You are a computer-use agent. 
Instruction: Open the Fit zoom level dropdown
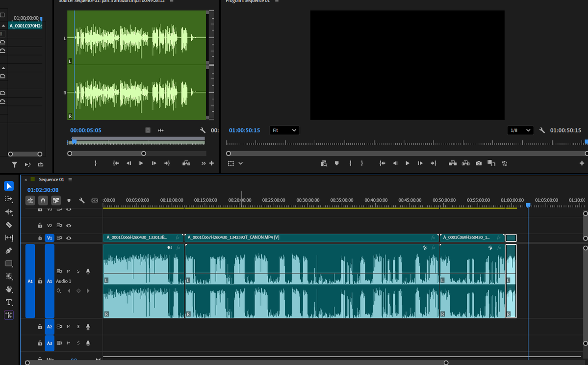point(284,130)
